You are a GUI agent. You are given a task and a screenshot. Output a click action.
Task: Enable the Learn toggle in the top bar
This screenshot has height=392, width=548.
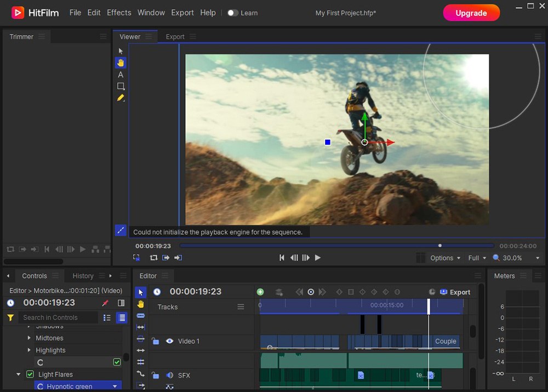point(232,13)
